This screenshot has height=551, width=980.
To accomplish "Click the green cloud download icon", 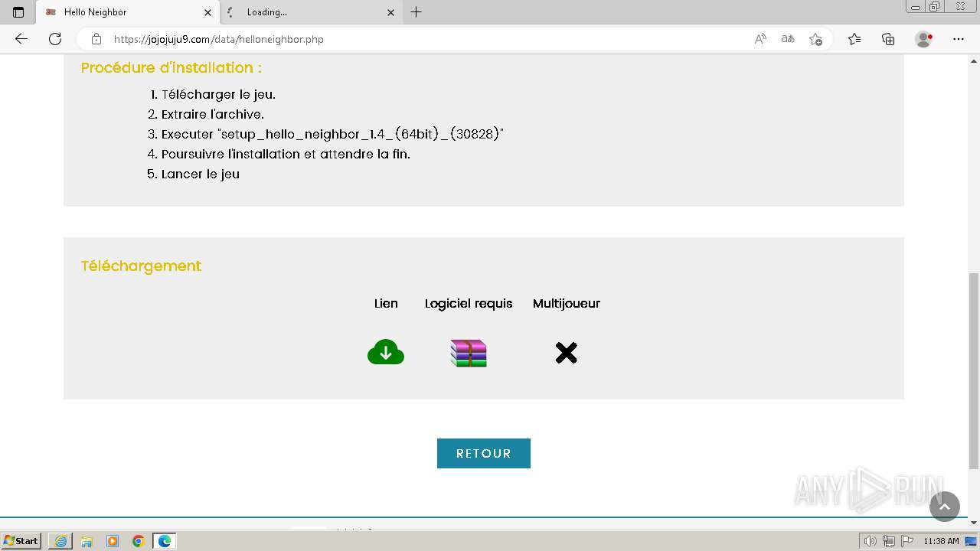I will click(x=386, y=352).
